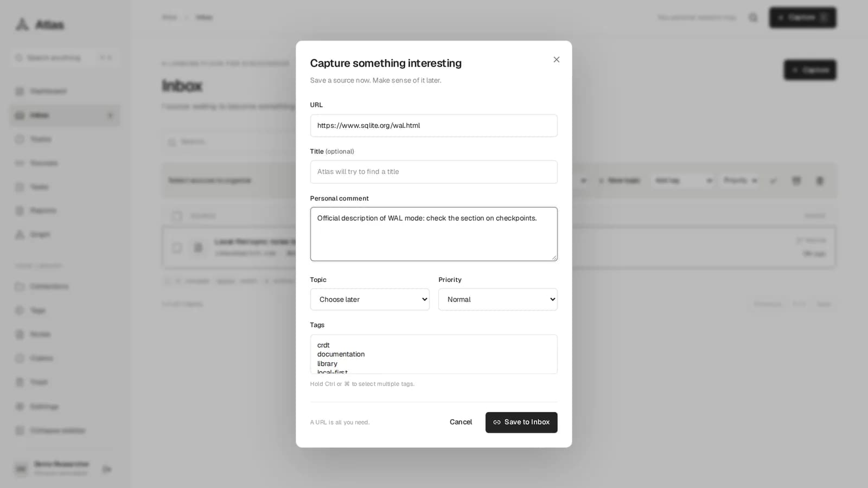
Task: Click the Search anything field in sidebar
Action: pyautogui.click(x=65, y=57)
